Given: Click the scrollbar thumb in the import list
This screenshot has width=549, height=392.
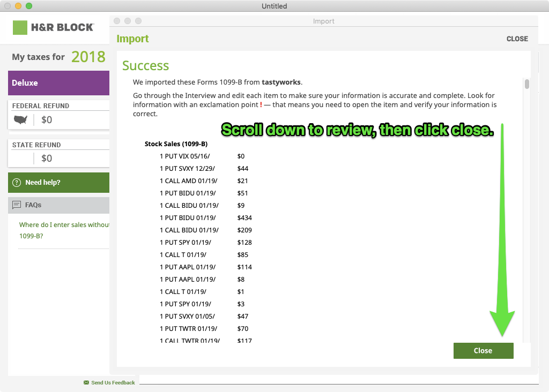Looking at the screenshot, I should (527, 84).
